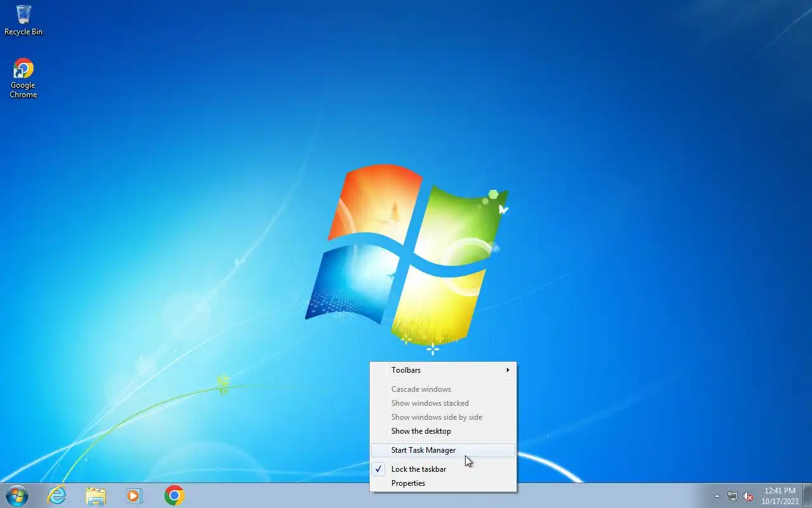The width and height of the screenshot is (812, 508).
Task: Open network status tray icon
Action: pyautogui.click(x=733, y=496)
